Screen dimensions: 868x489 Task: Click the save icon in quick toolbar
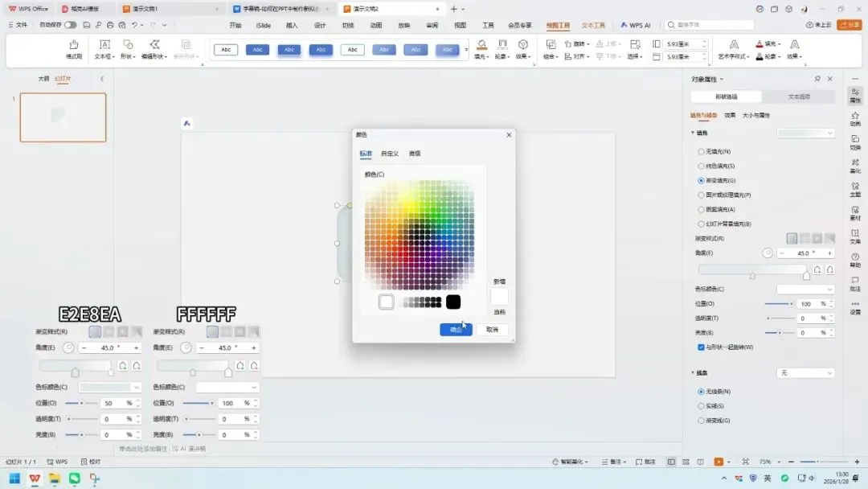point(86,25)
